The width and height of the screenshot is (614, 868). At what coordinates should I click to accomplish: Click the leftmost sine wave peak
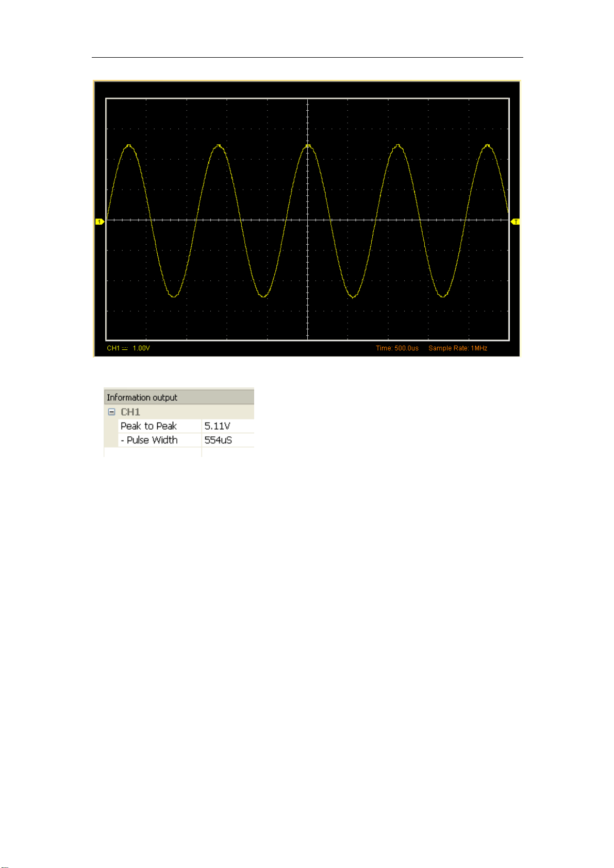(x=128, y=146)
